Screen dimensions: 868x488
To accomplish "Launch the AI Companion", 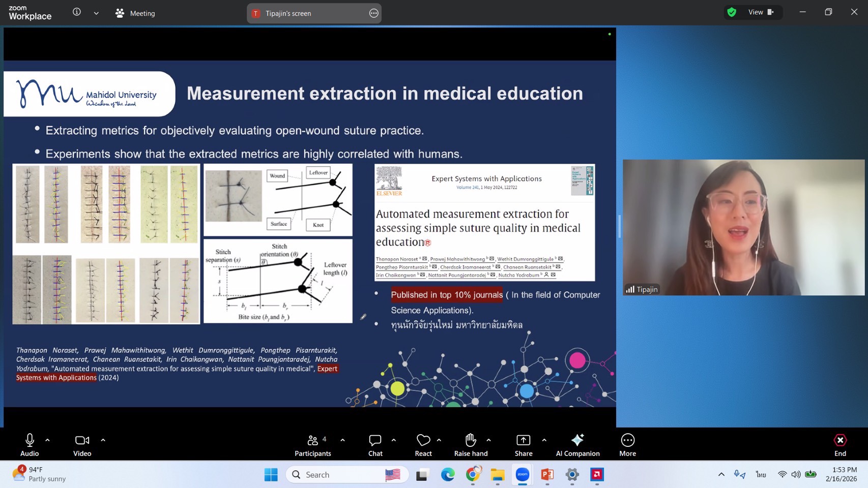I will click(x=577, y=445).
